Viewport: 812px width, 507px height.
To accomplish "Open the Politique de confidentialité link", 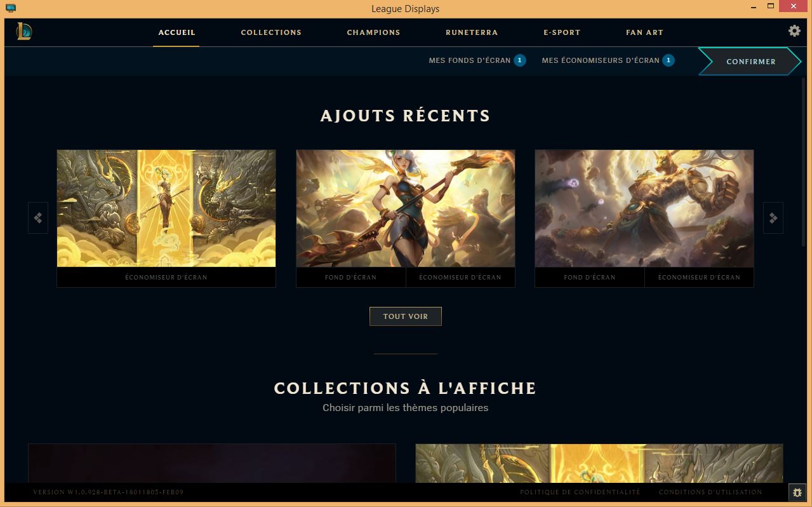I will pos(580,492).
